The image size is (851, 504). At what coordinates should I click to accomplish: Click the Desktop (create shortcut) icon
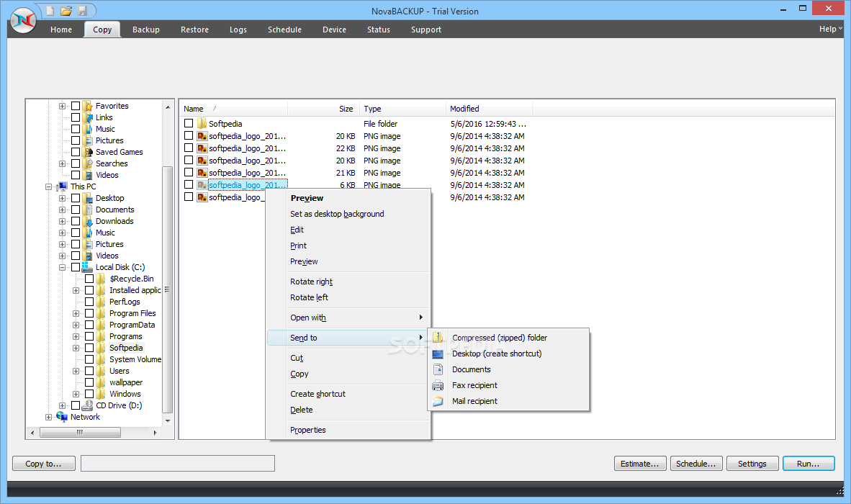[x=438, y=354]
